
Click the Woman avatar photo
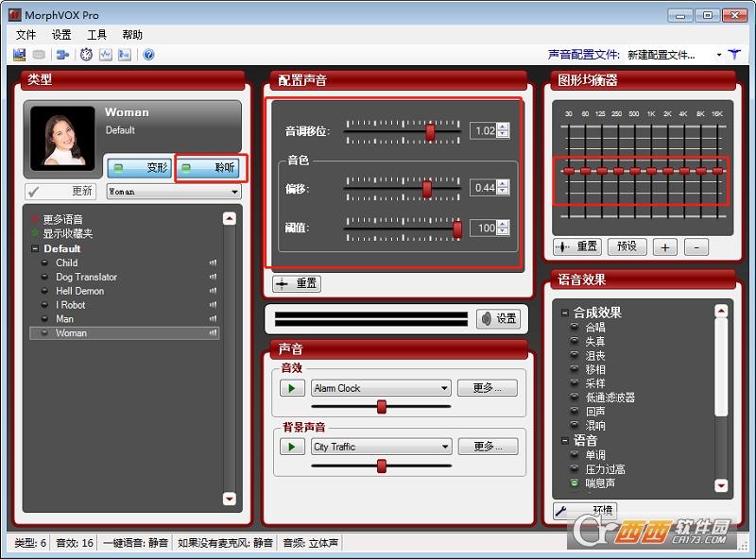tap(62, 138)
